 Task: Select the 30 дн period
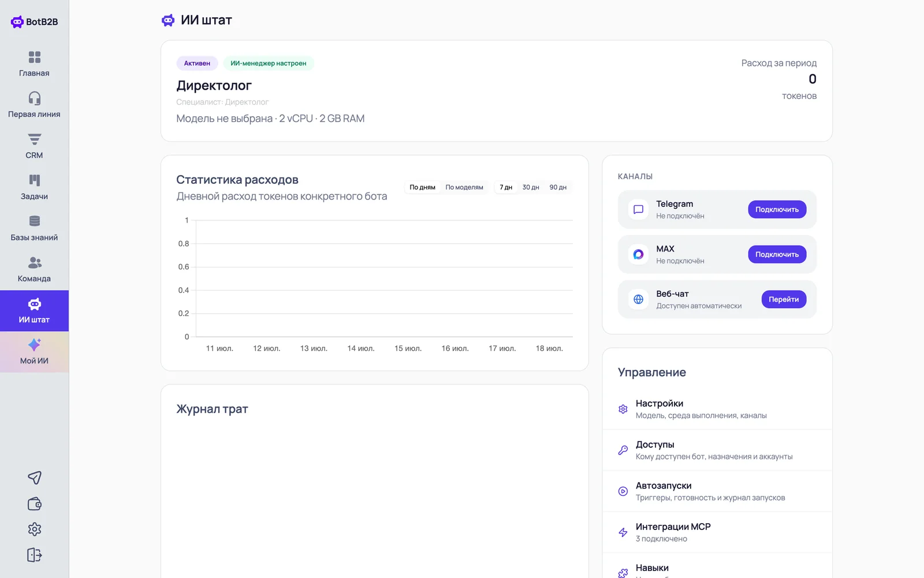pyautogui.click(x=531, y=187)
